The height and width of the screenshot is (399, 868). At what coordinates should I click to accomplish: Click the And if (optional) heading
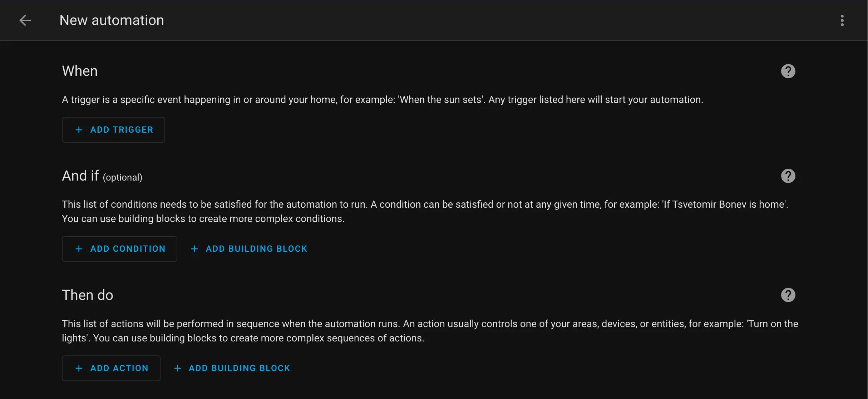tap(102, 176)
